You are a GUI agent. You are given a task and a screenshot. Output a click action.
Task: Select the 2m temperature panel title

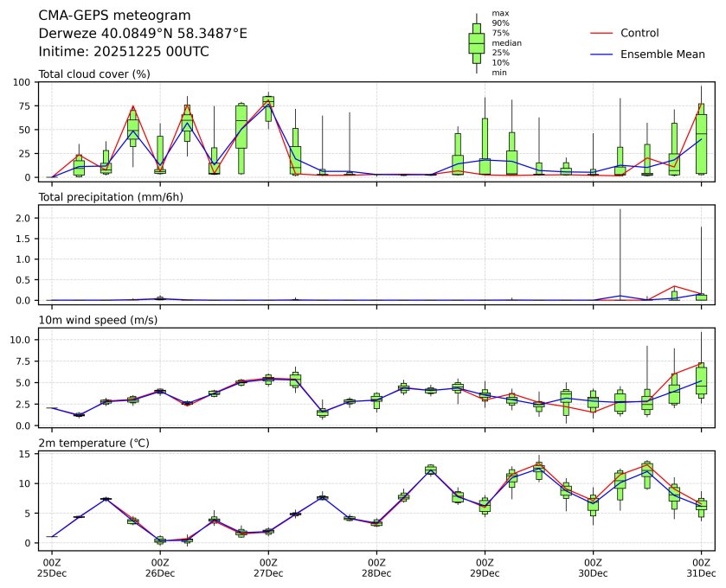[94, 443]
